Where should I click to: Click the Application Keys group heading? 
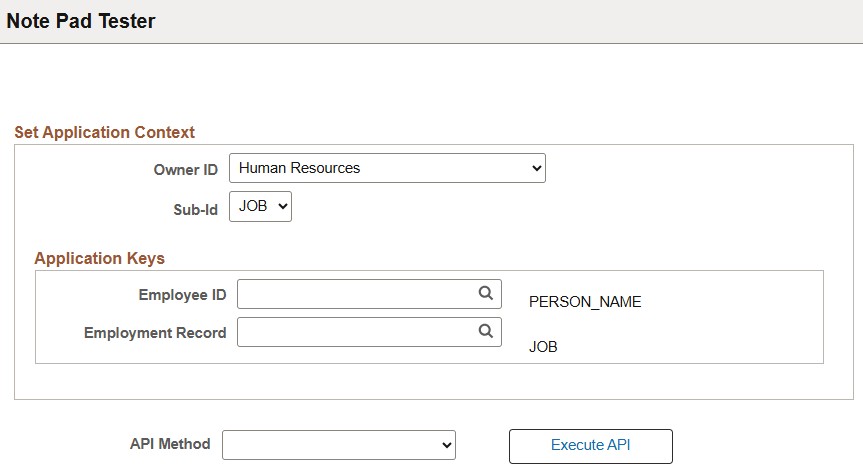(100, 258)
